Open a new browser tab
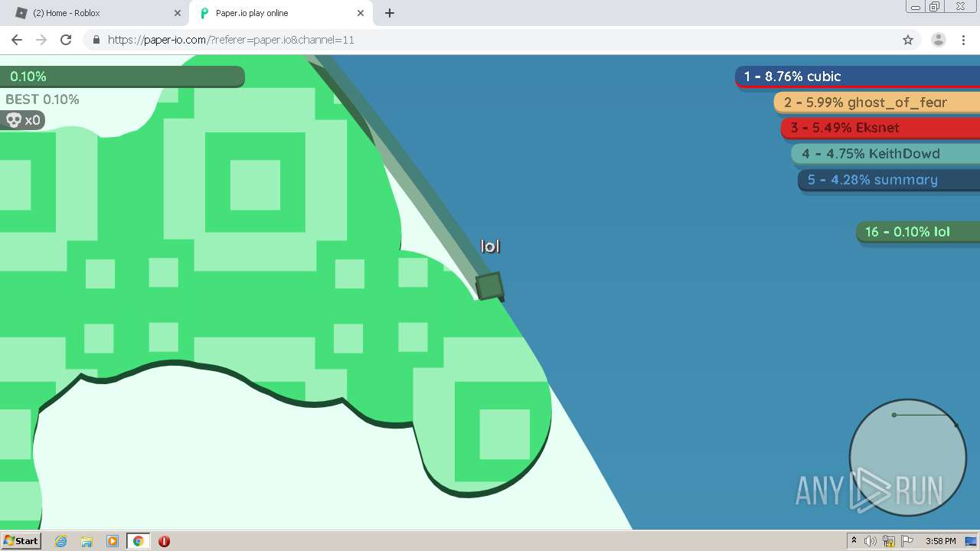Image resolution: width=980 pixels, height=551 pixels. [389, 13]
